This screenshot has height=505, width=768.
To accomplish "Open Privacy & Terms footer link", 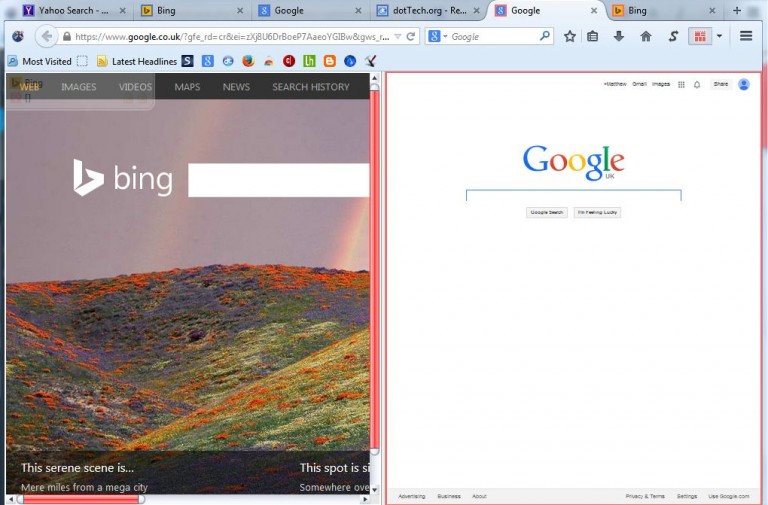I will coord(645,496).
